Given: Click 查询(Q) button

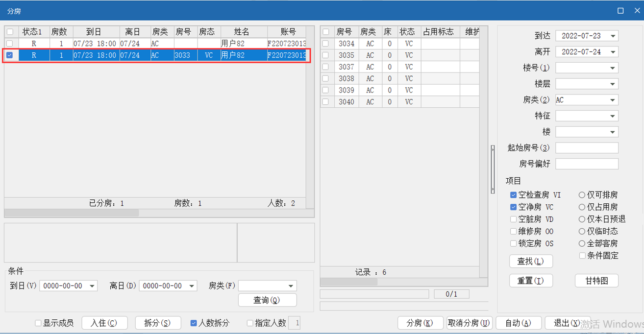Looking at the screenshot, I should 267,300.
